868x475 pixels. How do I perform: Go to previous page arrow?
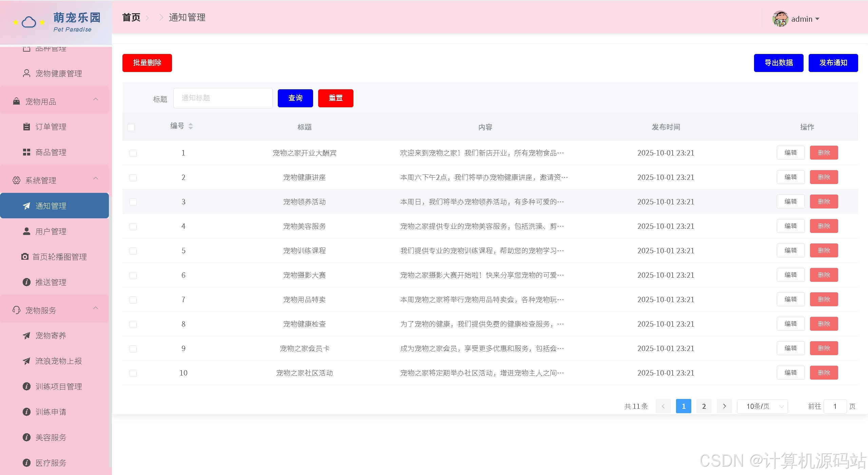tap(663, 406)
